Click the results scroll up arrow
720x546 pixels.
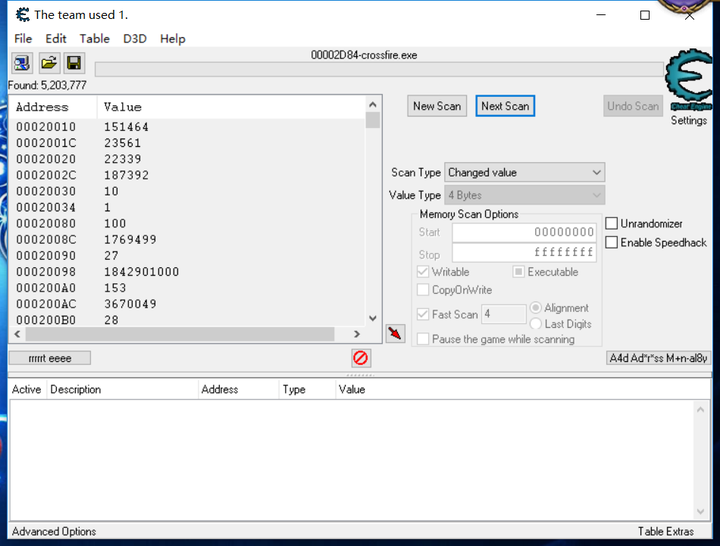click(373, 105)
